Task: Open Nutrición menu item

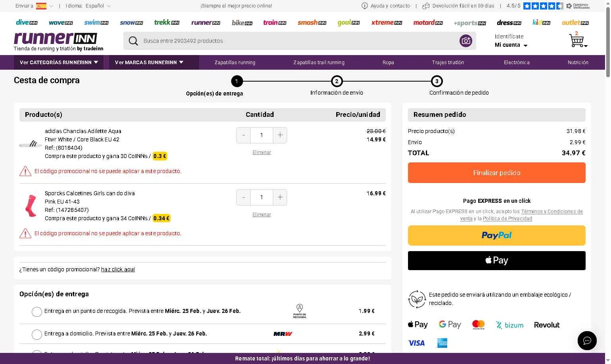Action: tap(578, 62)
